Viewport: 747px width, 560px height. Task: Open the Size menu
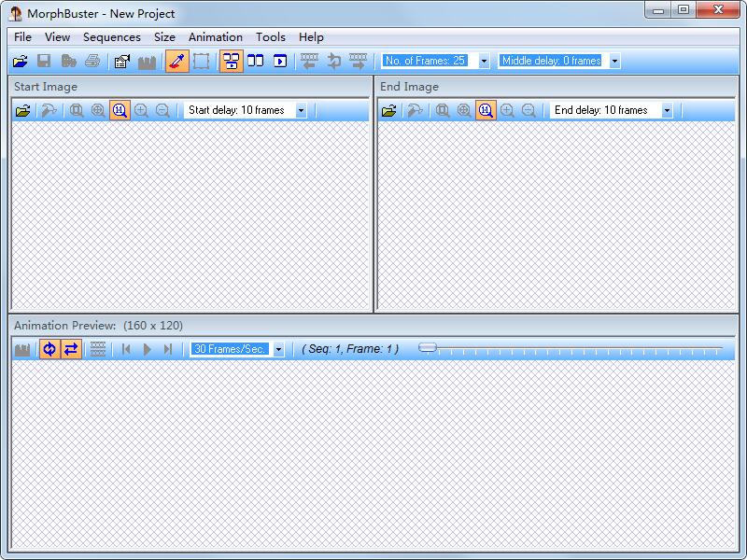coord(164,37)
